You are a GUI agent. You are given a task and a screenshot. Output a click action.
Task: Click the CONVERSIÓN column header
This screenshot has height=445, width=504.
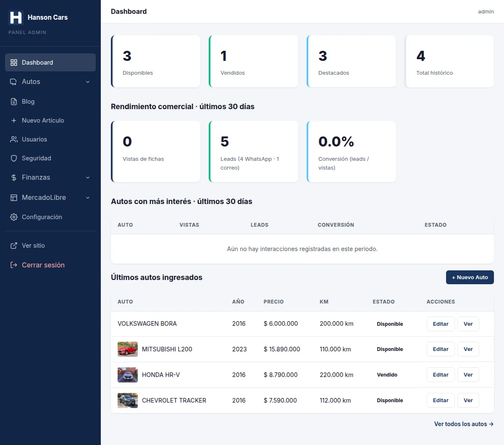(336, 225)
